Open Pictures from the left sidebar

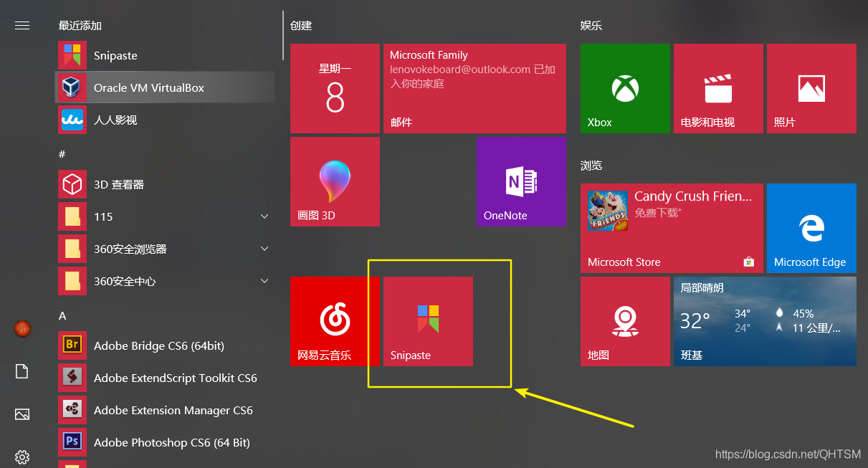pyautogui.click(x=22, y=414)
